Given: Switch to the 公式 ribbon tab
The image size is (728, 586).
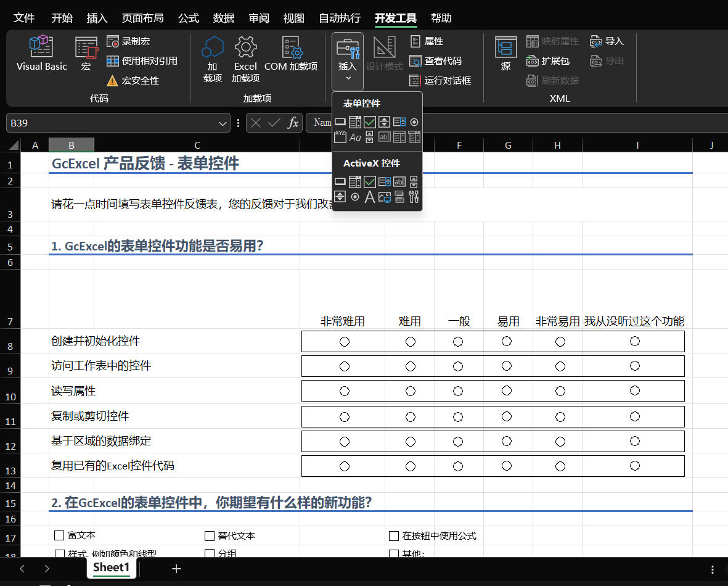Looking at the screenshot, I should pos(189,18).
